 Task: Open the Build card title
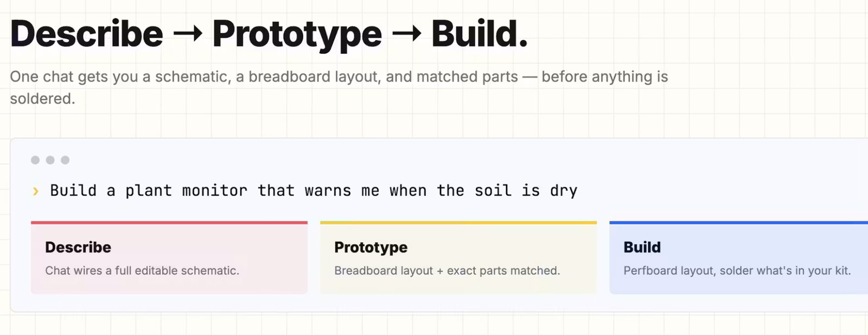click(x=642, y=247)
